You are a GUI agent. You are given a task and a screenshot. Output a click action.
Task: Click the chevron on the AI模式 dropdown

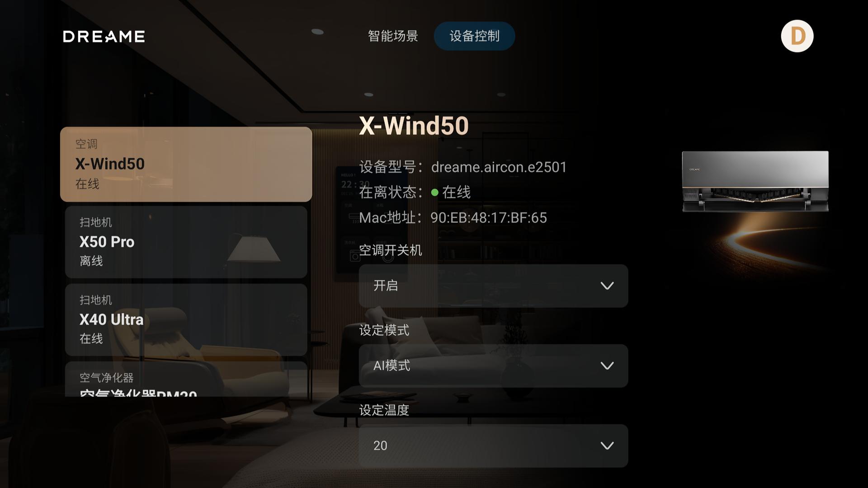[607, 366]
